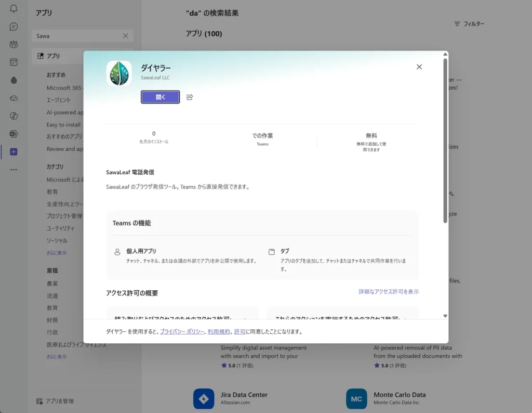The image size is (532, 413).
Task: Click the タブ capability icon
Action: click(x=271, y=252)
